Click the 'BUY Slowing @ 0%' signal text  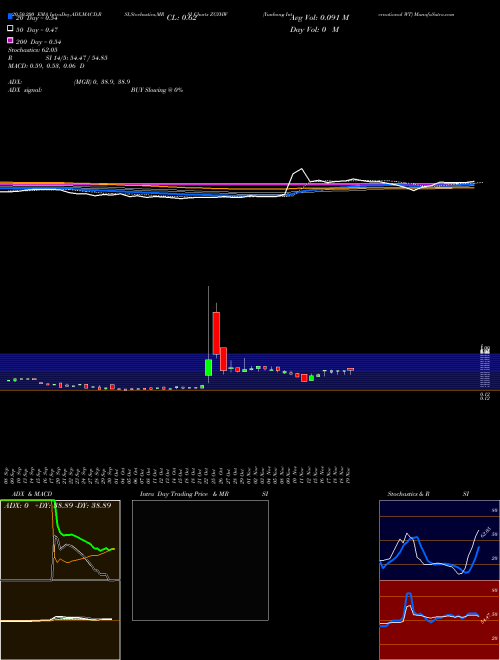click(x=157, y=90)
